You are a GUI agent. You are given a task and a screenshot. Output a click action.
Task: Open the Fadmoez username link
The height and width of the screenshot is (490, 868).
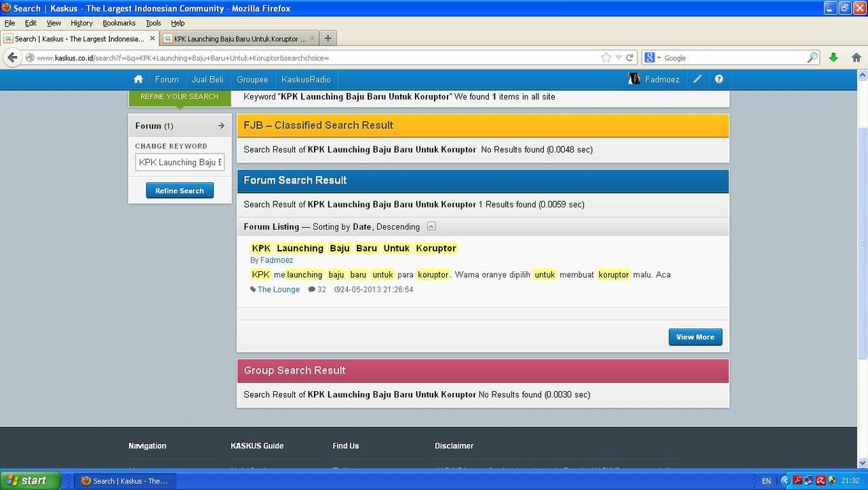[x=662, y=79]
